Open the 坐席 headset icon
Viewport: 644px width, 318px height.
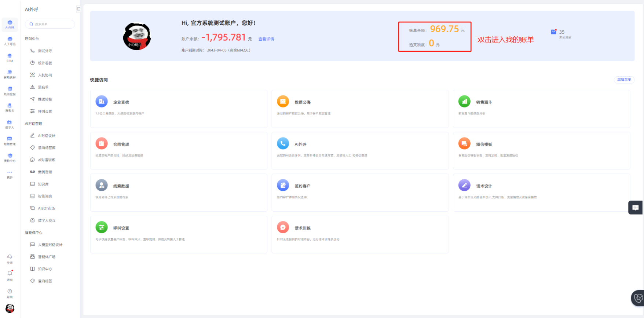[10, 258]
